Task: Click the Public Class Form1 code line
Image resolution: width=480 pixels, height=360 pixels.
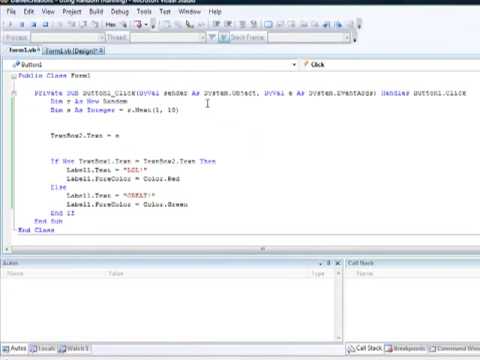Action: (x=54, y=76)
